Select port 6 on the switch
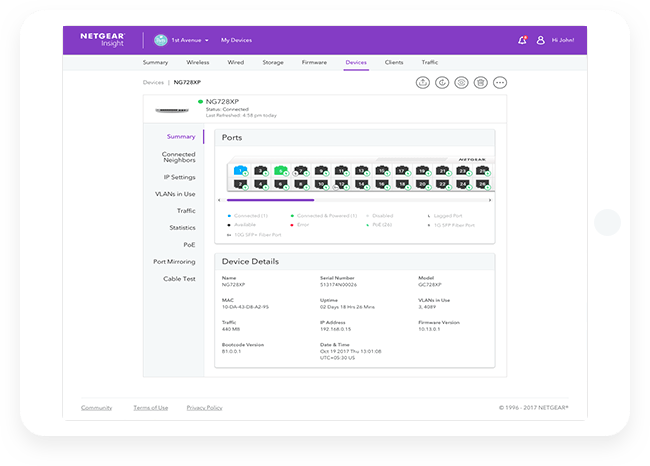This screenshot has height=466, width=650. [x=281, y=184]
